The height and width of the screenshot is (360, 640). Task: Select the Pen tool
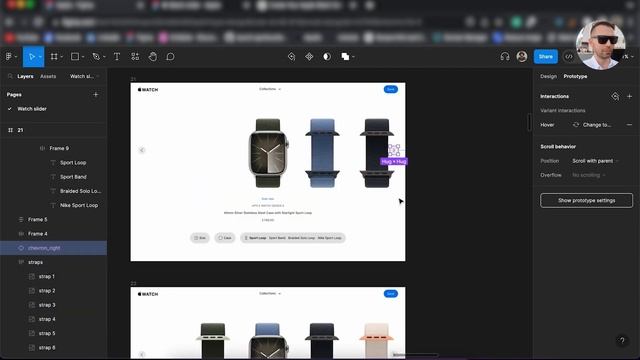96,57
